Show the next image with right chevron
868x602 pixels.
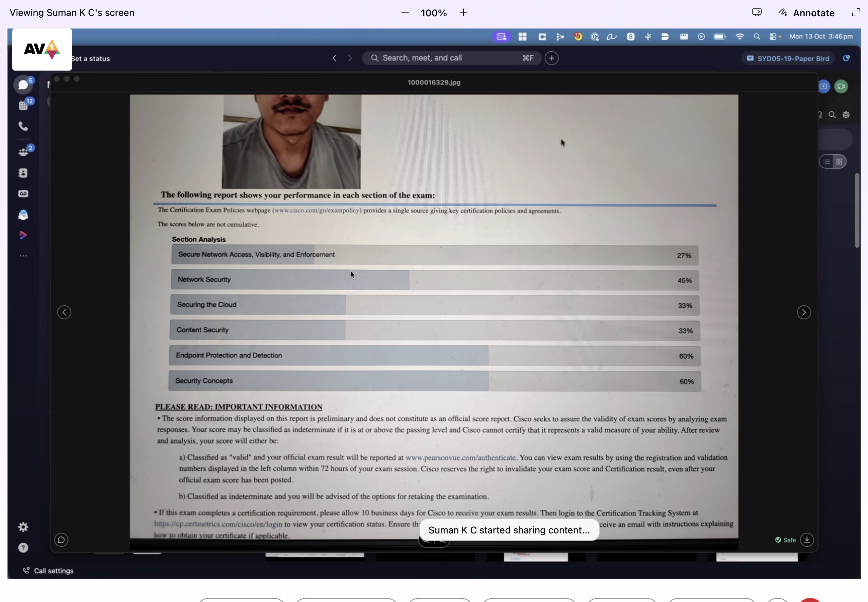tap(803, 312)
